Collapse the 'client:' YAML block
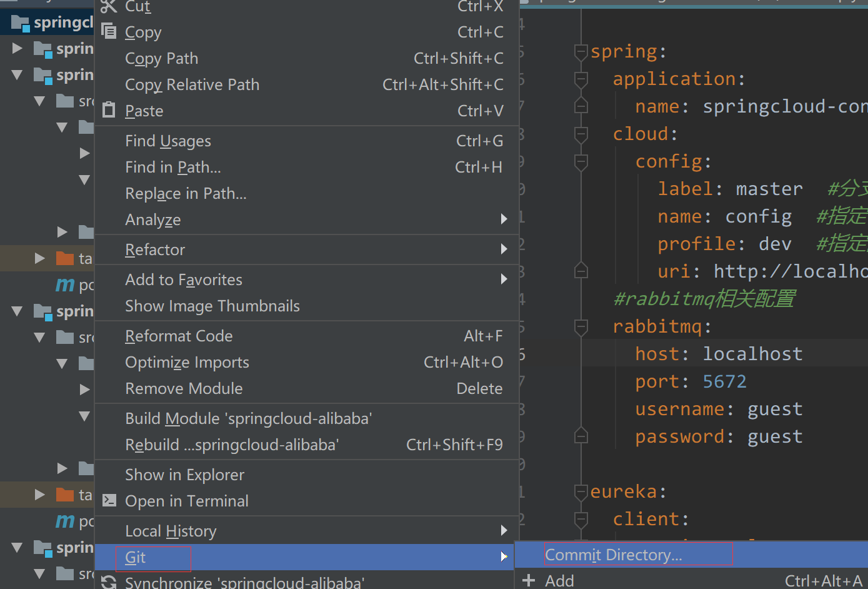Image resolution: width=868 pixels, height=589 pixels. pyautogui.click(x=581, y=519)
